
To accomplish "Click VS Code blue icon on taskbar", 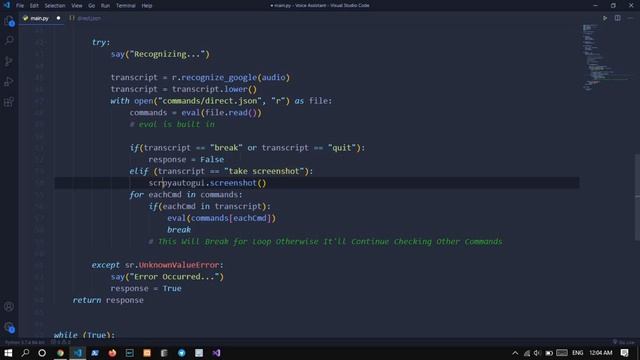I will [x=78, y=353].
